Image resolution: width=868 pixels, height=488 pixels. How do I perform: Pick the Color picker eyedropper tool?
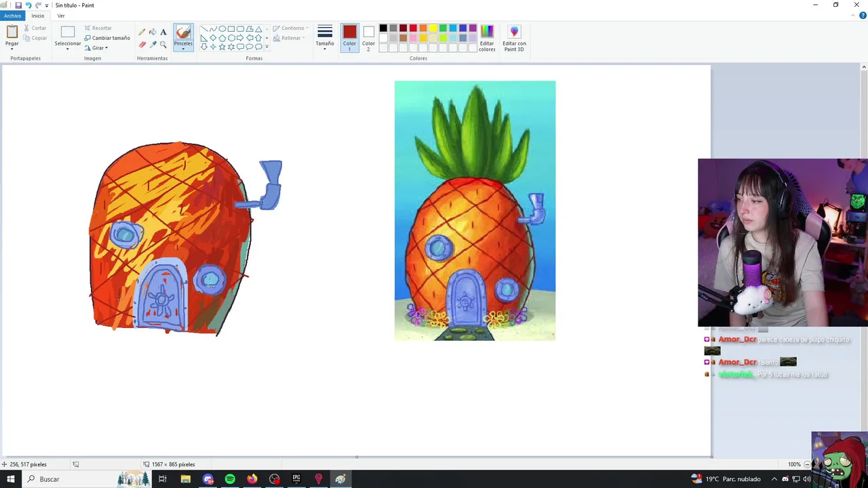[x=153, y=44]
